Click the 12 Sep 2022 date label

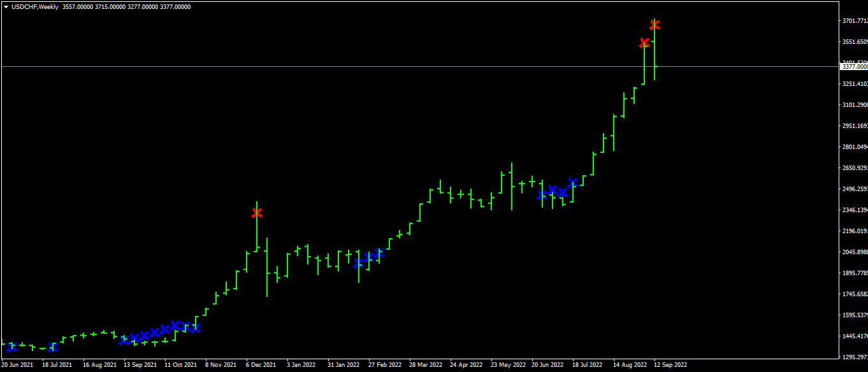(670, 365)
